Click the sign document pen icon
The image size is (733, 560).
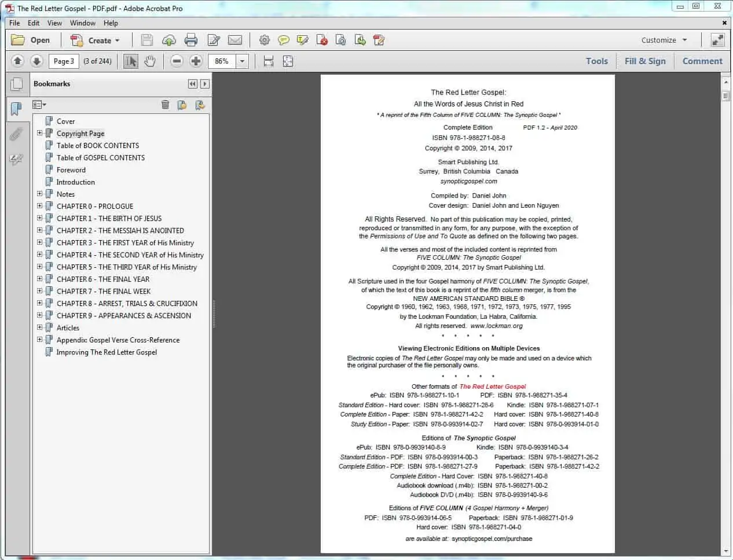point(379,40)
